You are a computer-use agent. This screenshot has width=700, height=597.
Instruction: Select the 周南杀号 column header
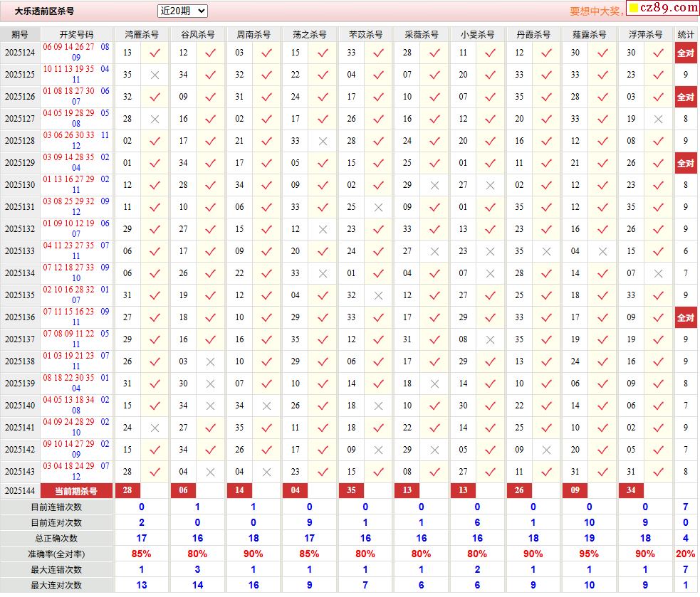(x=254, y=34)
